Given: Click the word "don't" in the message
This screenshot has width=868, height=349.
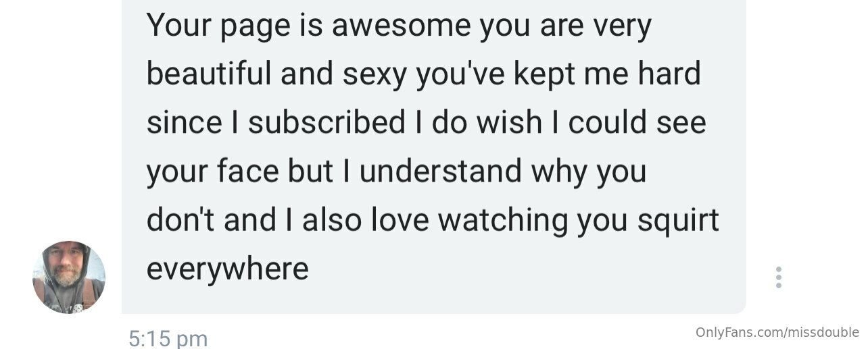Looking at the screenshot, I should [x=177, y=220].
